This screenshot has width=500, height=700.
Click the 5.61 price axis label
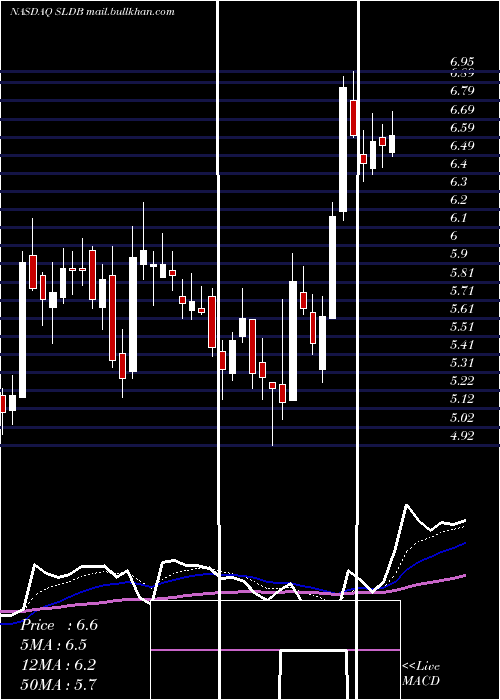[x=462, y=308]
